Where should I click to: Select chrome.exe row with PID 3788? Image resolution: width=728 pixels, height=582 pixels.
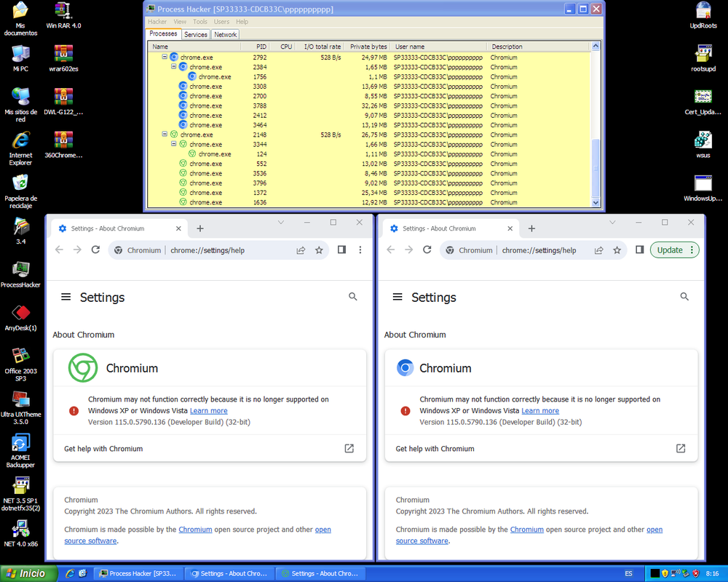tap(369, 105)
